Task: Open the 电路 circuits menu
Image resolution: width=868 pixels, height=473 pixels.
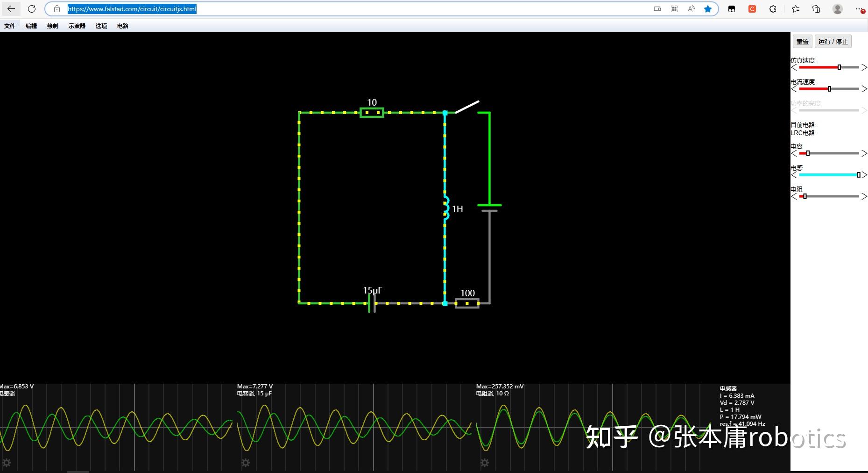Action: (x=122, y=26)
